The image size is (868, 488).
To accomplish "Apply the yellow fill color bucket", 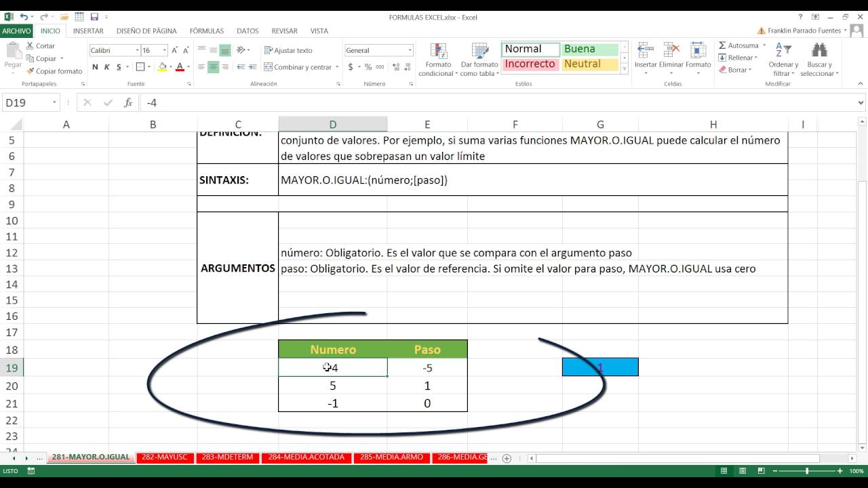I will 162,67.
